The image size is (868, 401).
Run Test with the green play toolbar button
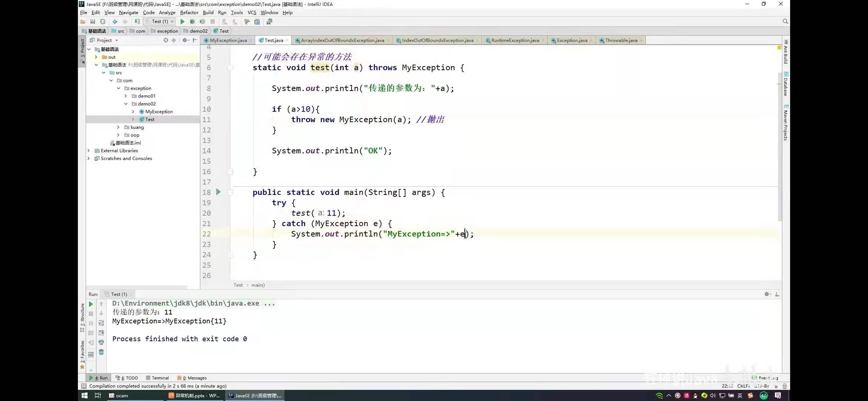182,22
